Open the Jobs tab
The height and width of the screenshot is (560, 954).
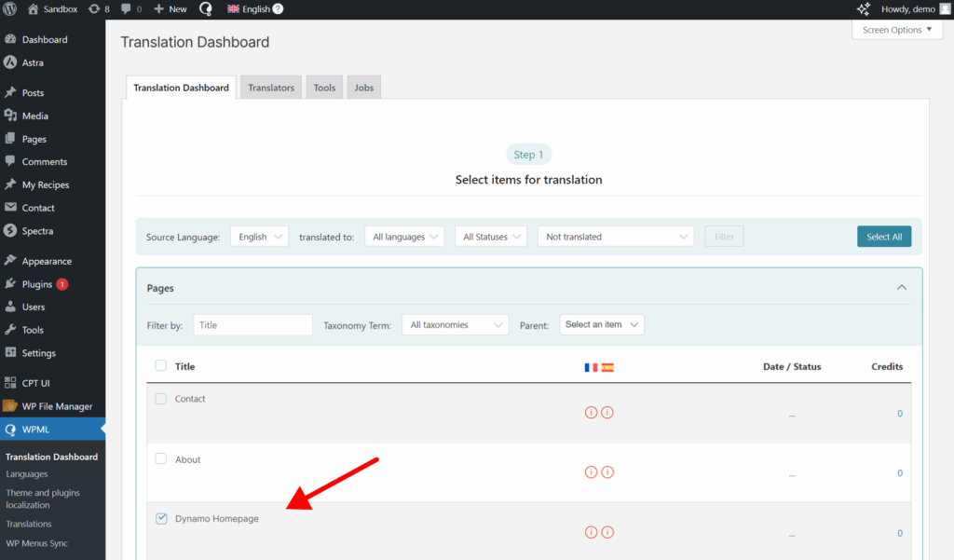[x=363, y=87]
